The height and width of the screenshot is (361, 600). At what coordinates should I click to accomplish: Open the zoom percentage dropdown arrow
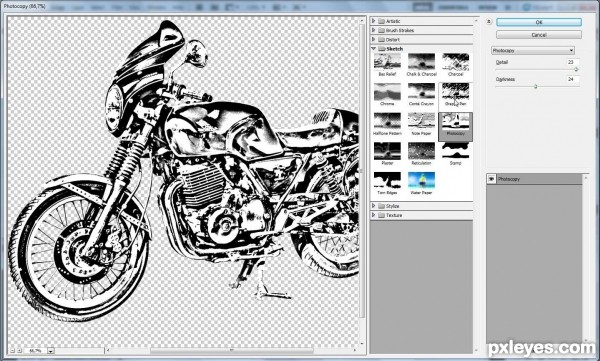[x=51, y=351]
